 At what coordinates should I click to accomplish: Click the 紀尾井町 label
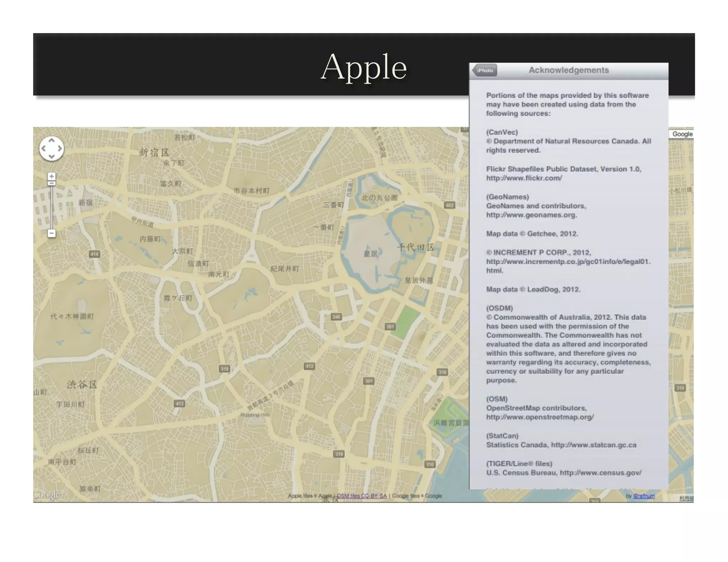point(285,269)
